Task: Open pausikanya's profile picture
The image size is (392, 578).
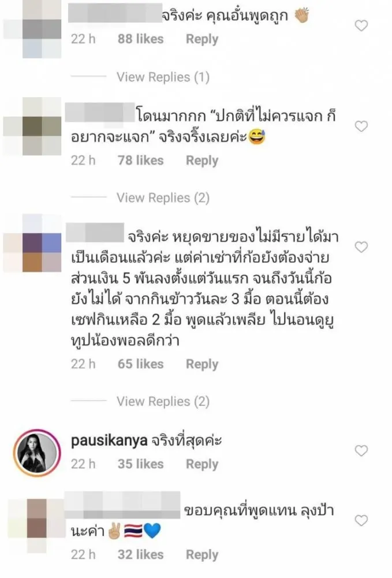Action: pyautogui.click(x=37, y=453)
